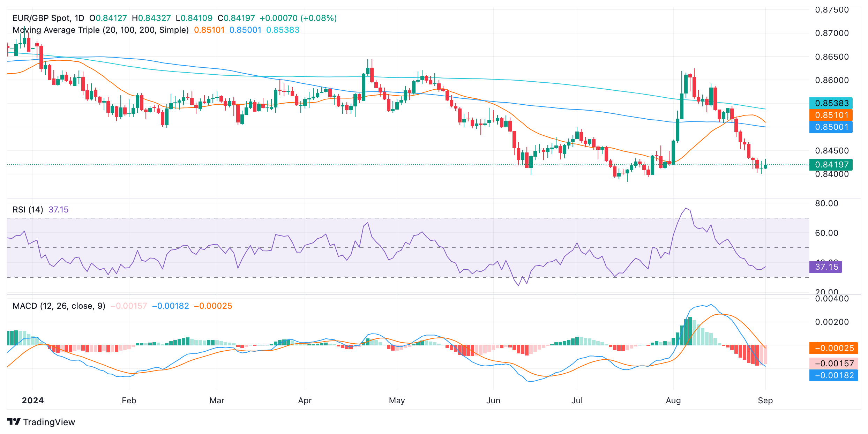
Task: Click the RSI (14) indicator label
Action: pos(28,210)
